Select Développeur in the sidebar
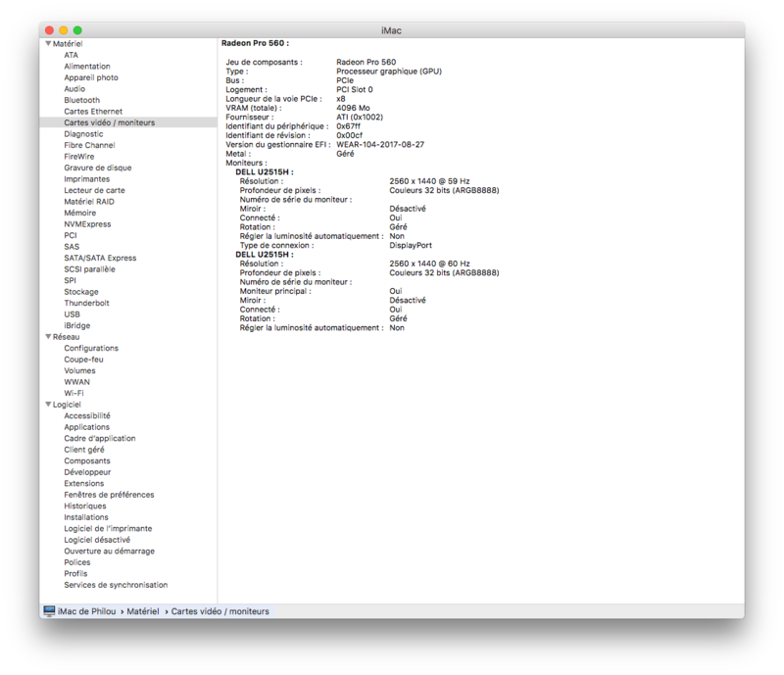 pos(87,472)
